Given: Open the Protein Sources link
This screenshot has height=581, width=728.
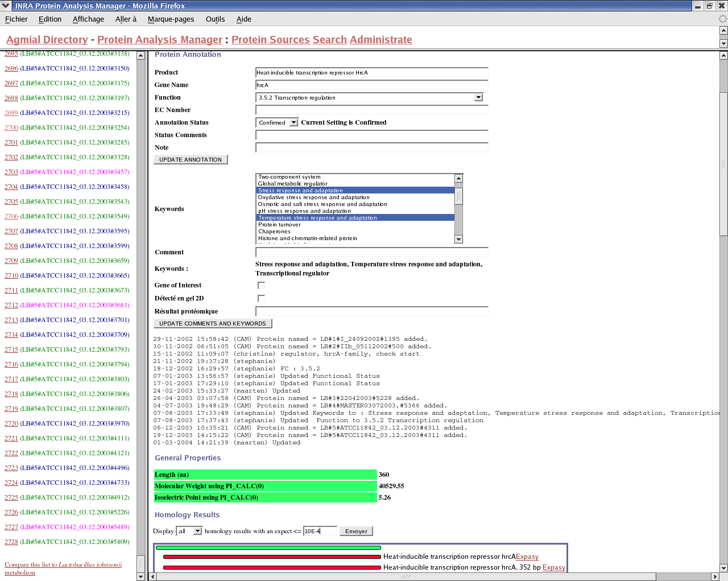Looking at the screenshot, I should coord(270,40).
